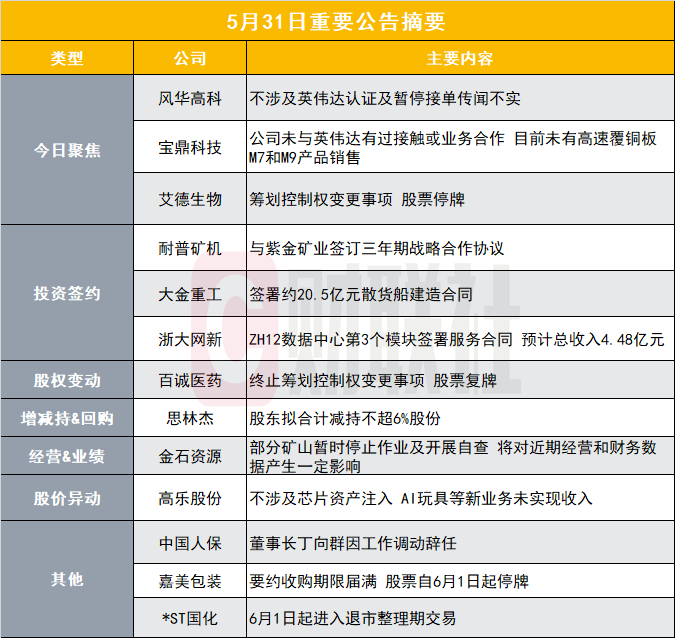
Task: Select company name 大金重工
Action: tap(190, 294)
